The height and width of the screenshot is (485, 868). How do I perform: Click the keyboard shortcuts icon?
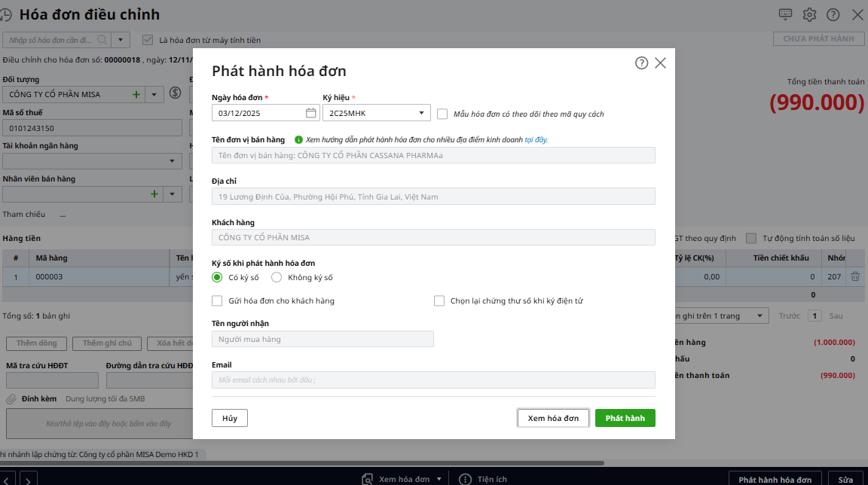click(x=785, y=14)
